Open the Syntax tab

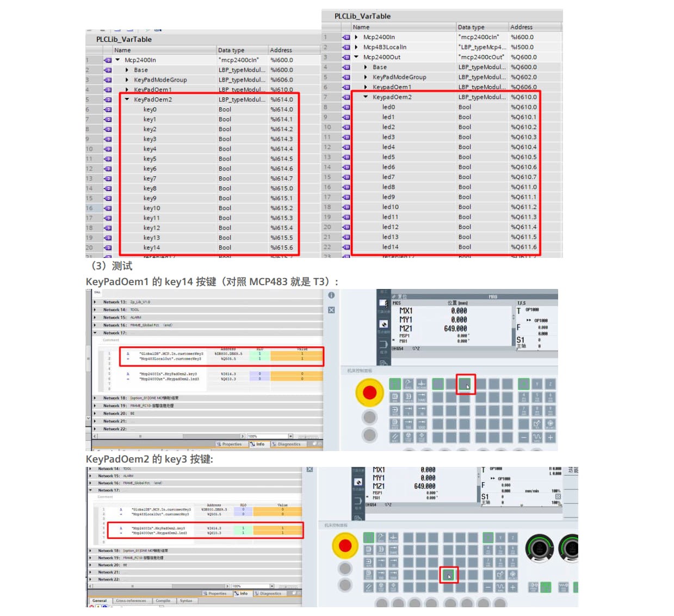click(186, 601)
